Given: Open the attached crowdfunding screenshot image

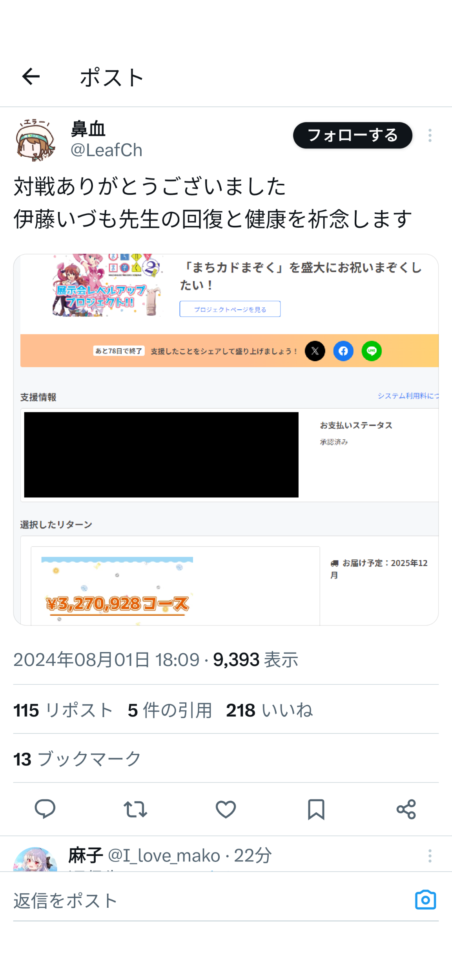Looking at the screenshot, I should 226,439.
